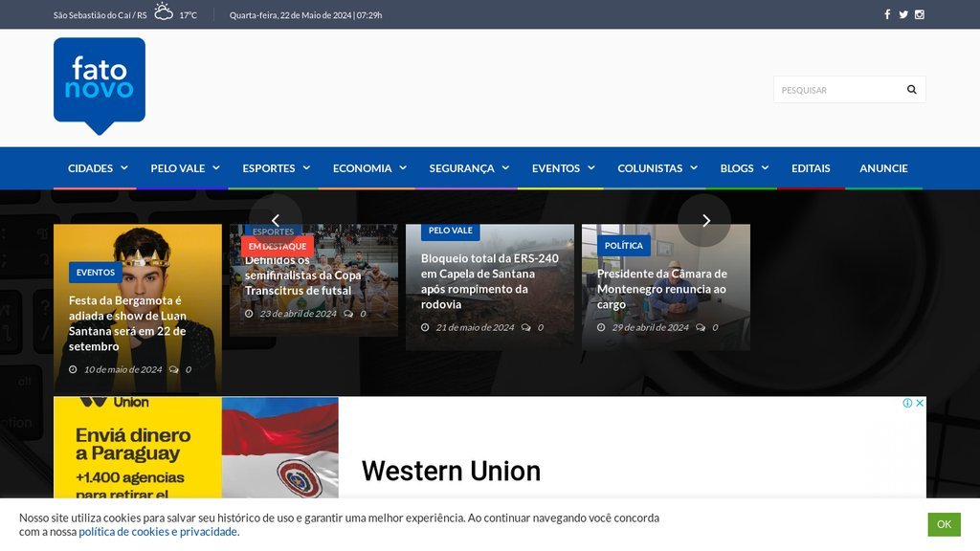Click Western Union ad flag image

(x=280, y=448)
